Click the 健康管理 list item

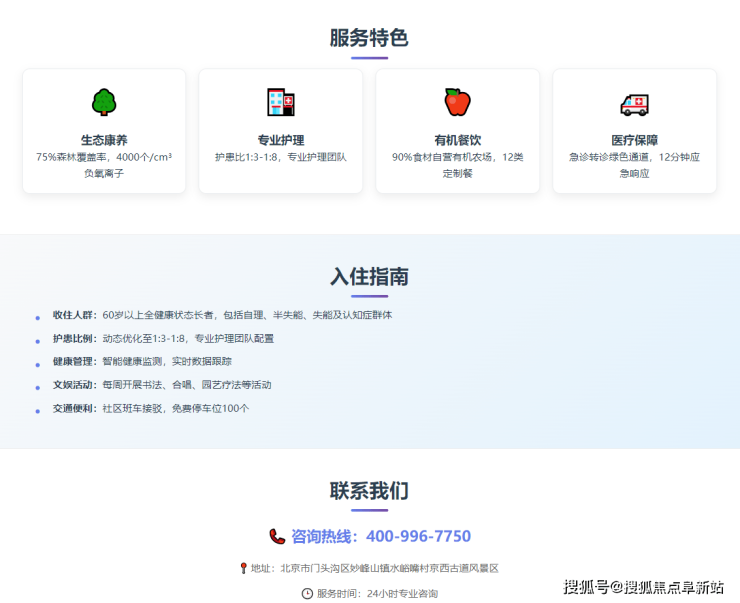click(142, 361)
